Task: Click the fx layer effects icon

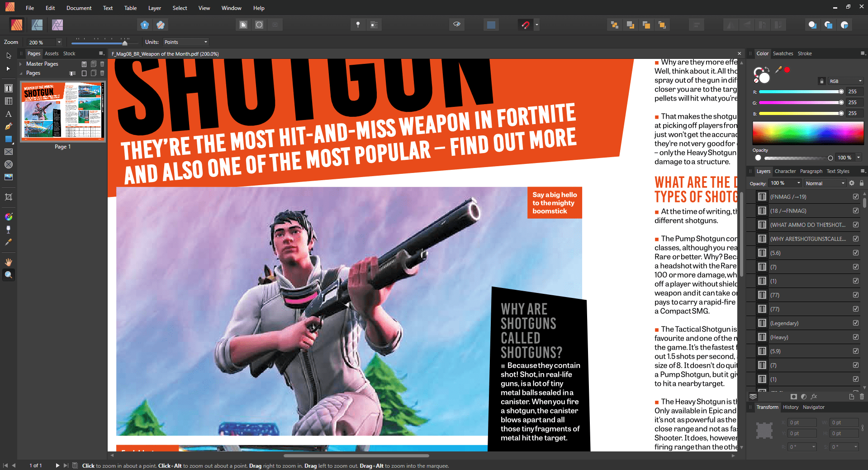Action: click(814, 397)
